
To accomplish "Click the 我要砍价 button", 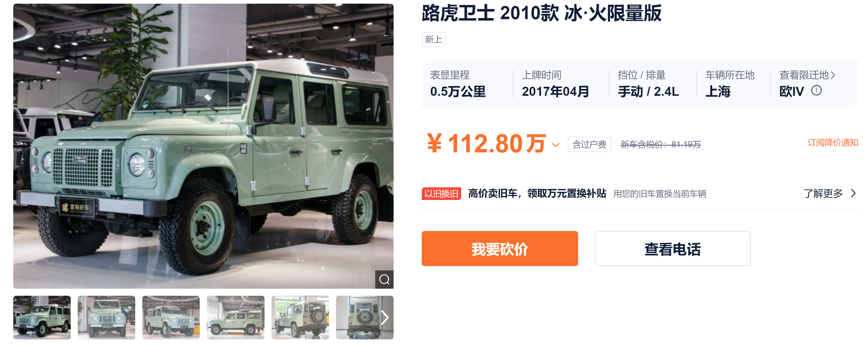I will [x=500, y=249].
